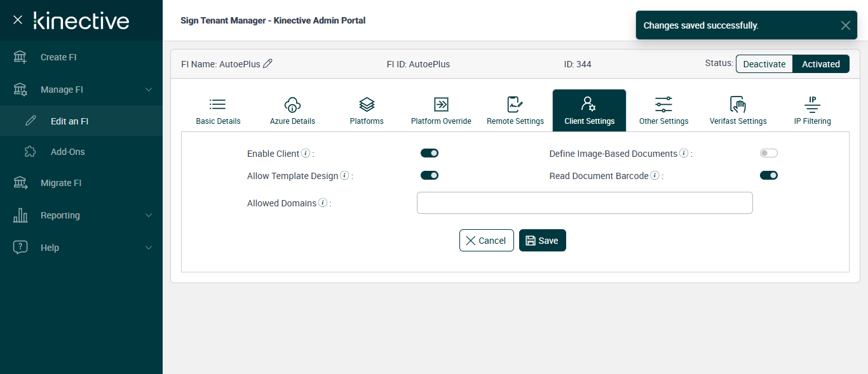Click the Platforms layers icon
Screen dimensions: 868x374
367,104
